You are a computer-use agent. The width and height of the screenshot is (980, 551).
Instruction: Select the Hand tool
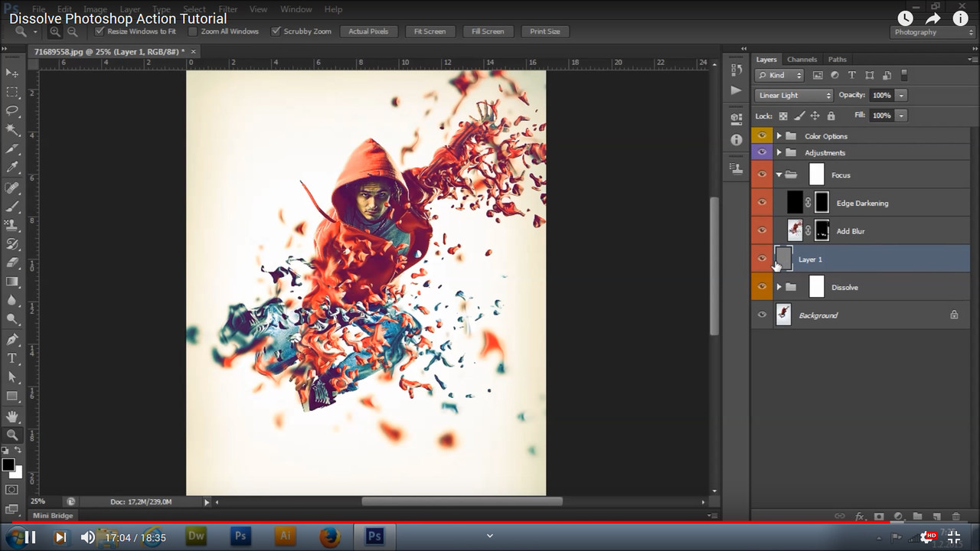click(12, 416)
